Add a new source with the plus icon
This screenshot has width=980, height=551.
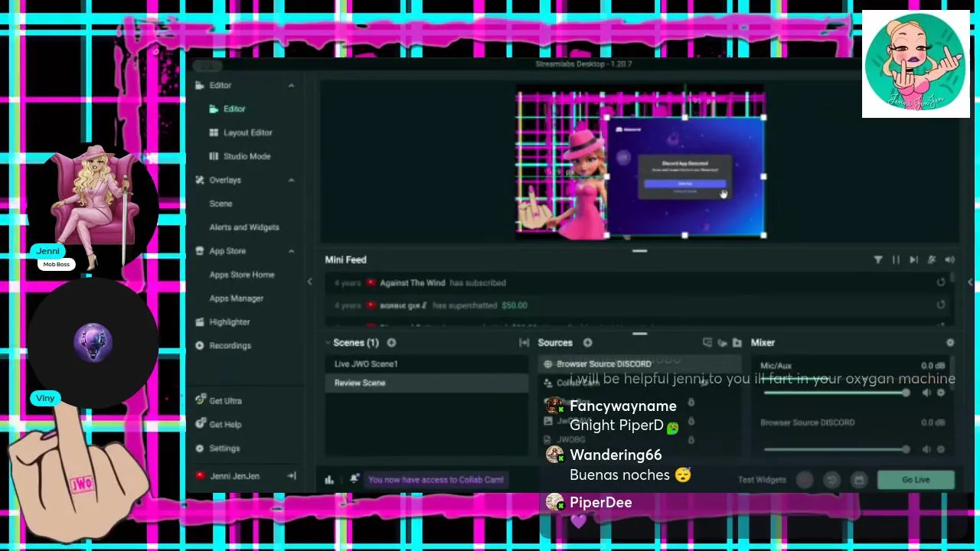coord(587,343)
